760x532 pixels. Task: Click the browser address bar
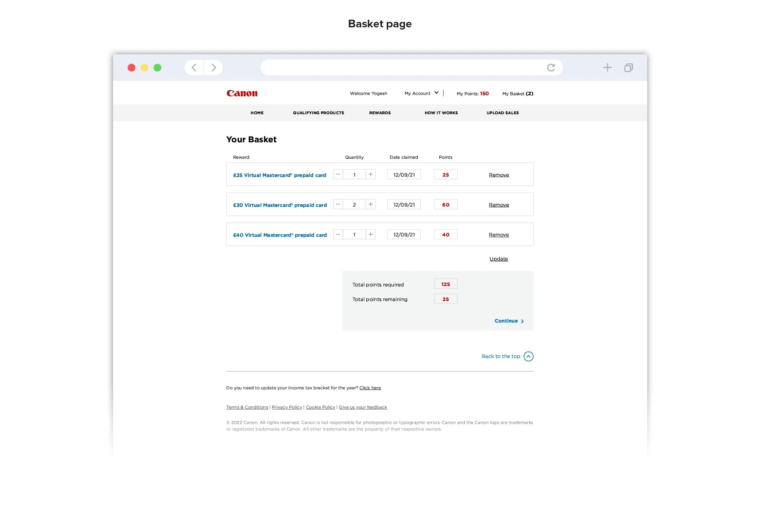(401, 68)
